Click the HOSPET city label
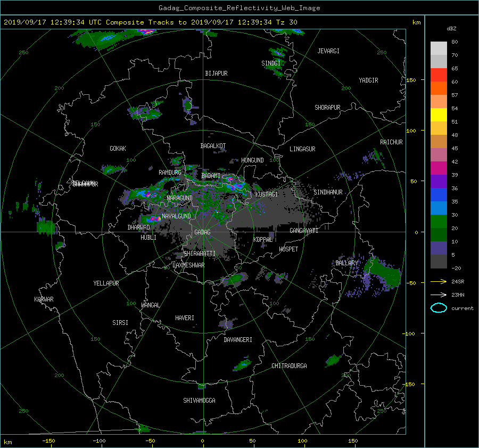 coord(288,249)
